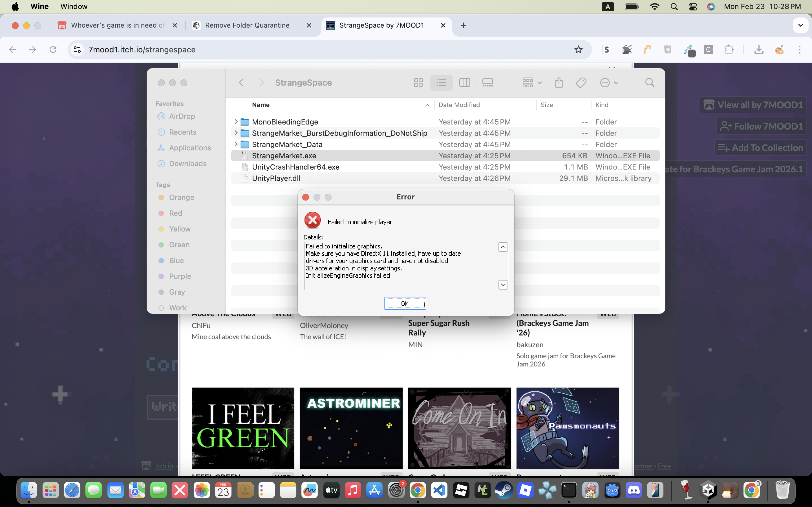Click the Finder tags icon
This screenshot has height=507, width=812.
581,83
